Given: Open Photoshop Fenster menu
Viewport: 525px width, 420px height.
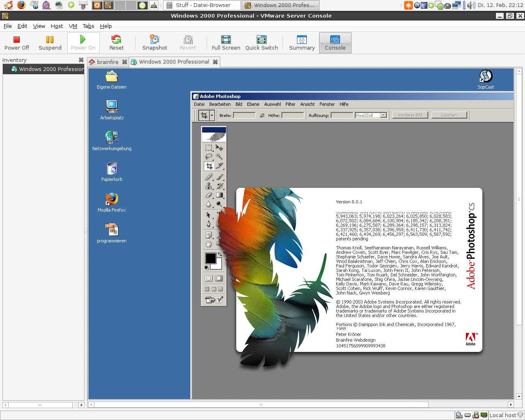Looking at the screenshot, I should click(x=327, y=104).
